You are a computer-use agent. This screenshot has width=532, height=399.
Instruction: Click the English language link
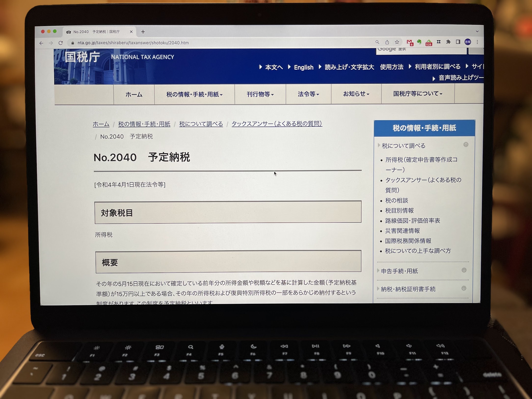(304, 67)
